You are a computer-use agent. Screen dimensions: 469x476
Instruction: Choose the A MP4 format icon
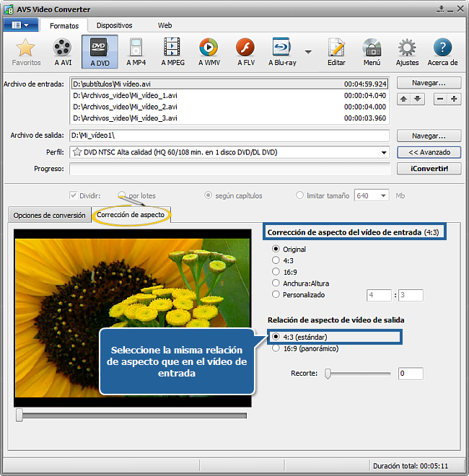[137, 49]
